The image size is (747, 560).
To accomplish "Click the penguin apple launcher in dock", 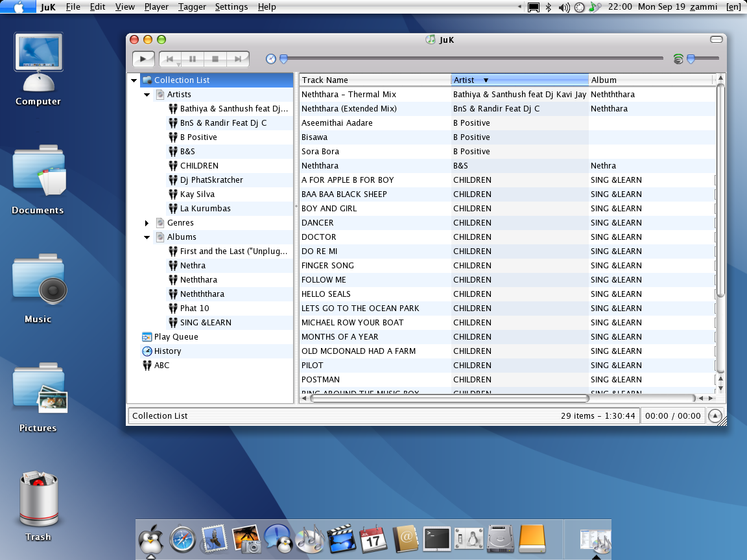I will point(150,541).
